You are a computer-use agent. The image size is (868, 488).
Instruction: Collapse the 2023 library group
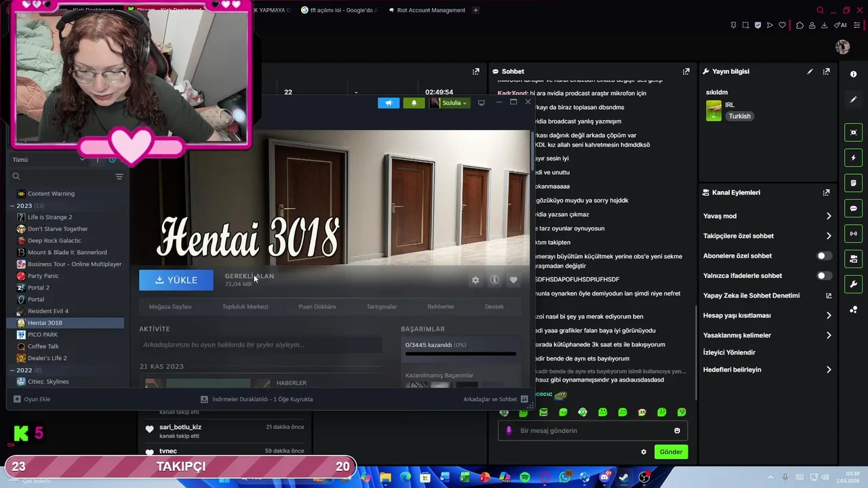[x=12, y=205]
